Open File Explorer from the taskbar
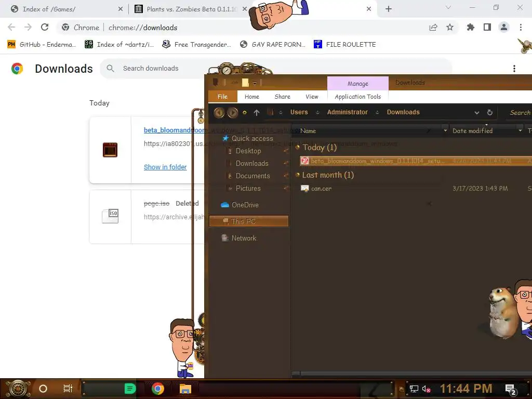Screen dimensions: 532x399 coord(185,389)
